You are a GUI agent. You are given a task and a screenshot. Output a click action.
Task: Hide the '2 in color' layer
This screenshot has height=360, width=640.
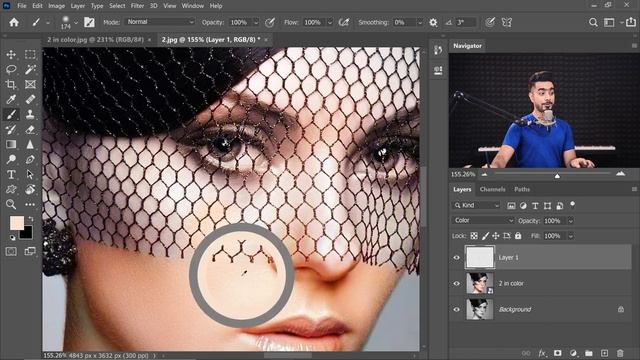(x=456, y=283)
